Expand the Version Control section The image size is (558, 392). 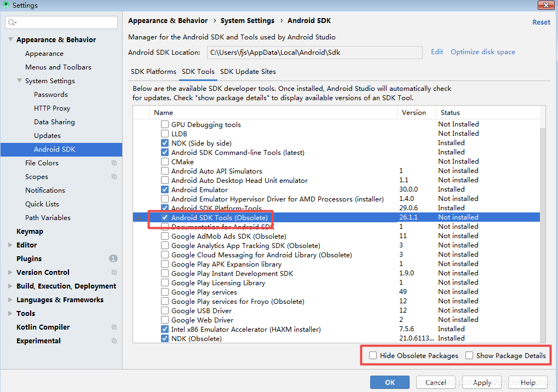click(x=10, y=273)
